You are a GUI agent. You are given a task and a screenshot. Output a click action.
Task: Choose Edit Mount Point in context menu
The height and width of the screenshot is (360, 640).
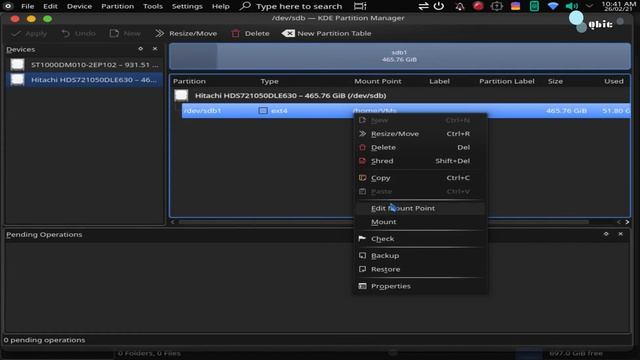pyautogui.click(x=420, y=208)
